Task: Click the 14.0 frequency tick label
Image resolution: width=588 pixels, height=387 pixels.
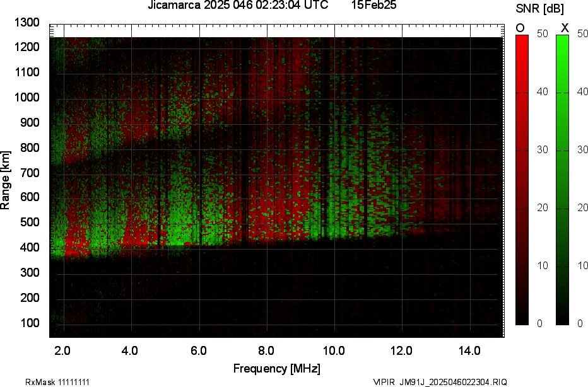Action: coord(469,351)
